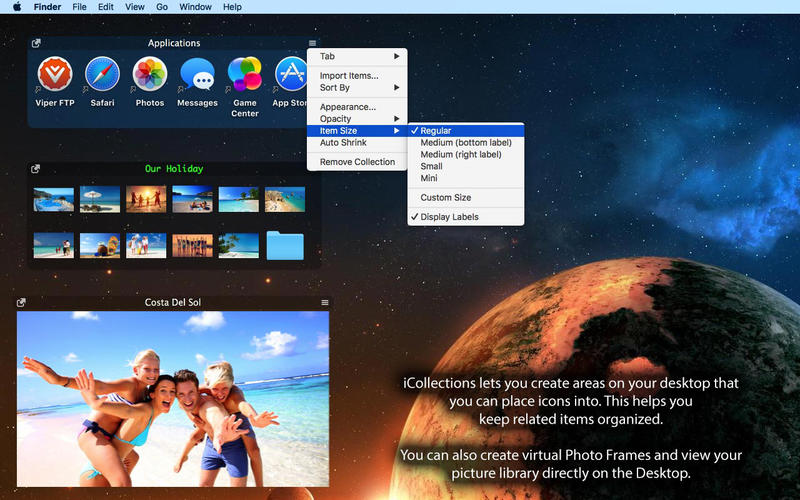This screenshot has height=500, width=800.
Task: Open the Photos app icon
Action: [x=150, y=75]
